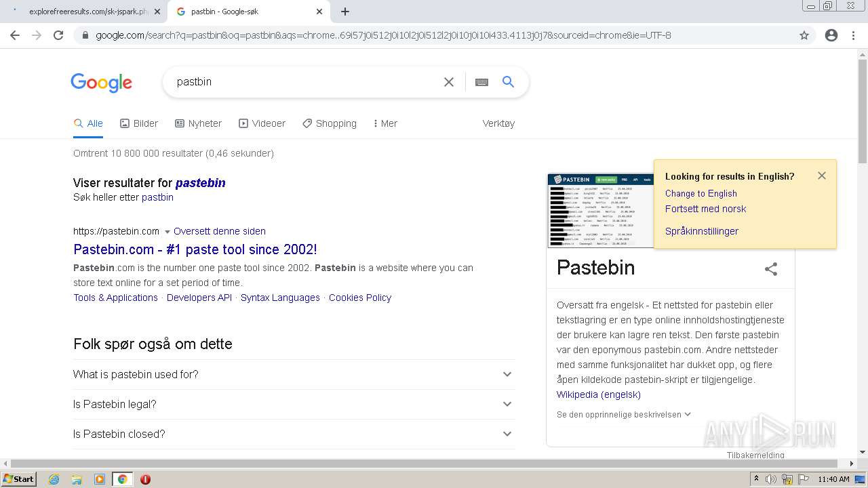868x488 pixels.
Task: Click the Action Center flag tray icon
Action: point(802,479)
